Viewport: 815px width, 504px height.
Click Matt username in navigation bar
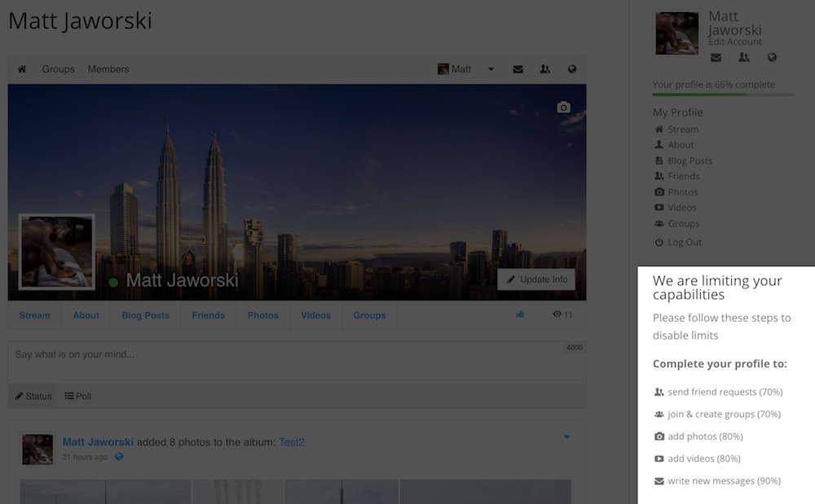coord(461,69)
